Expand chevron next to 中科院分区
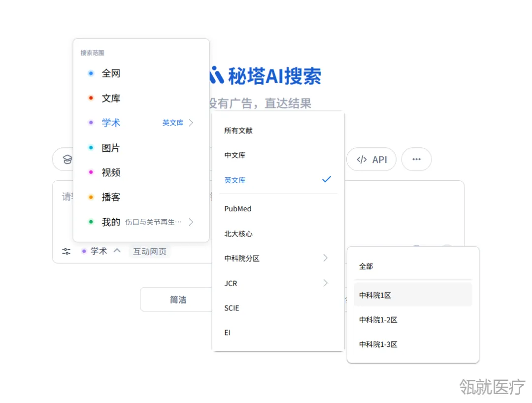The width and height of the screenshot is (532, 403). 326,258
